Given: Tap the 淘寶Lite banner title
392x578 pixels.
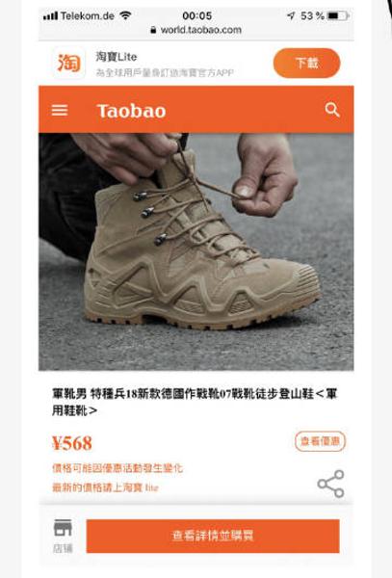Looking at the screenshot, I should coord(117,57).
